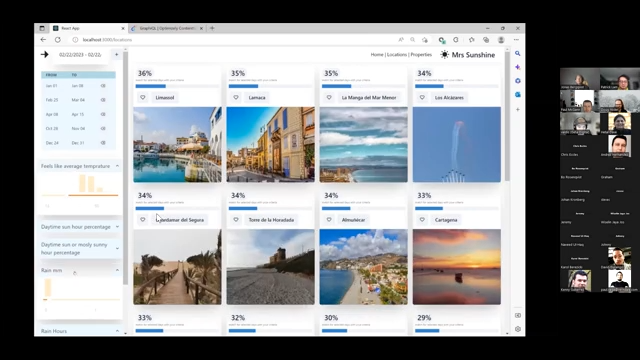Toggle heart for Guardamar del Segura

(142, 220)
